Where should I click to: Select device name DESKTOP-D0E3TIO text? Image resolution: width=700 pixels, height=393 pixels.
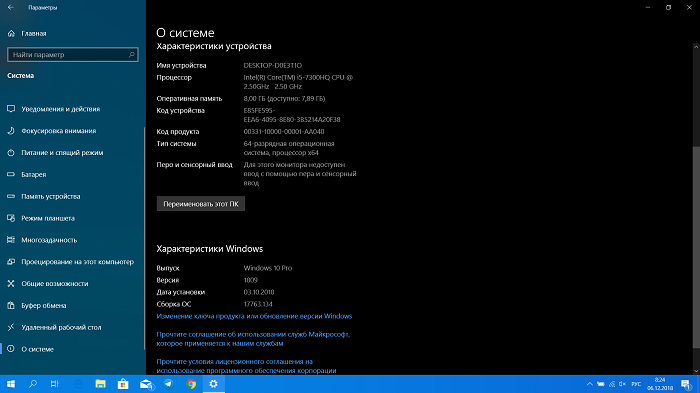click(272, 65)
